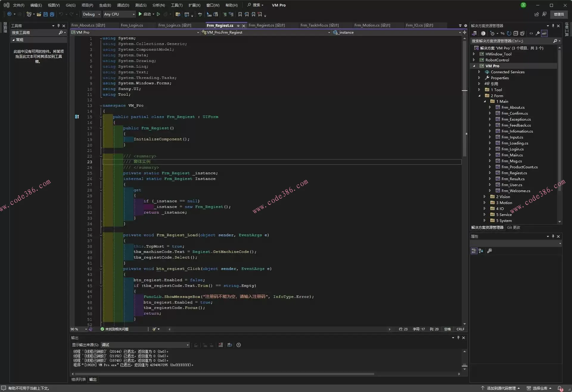Click Open File icon in toolbar
This screenshot has width=572, height=392.
pos(39,14)
